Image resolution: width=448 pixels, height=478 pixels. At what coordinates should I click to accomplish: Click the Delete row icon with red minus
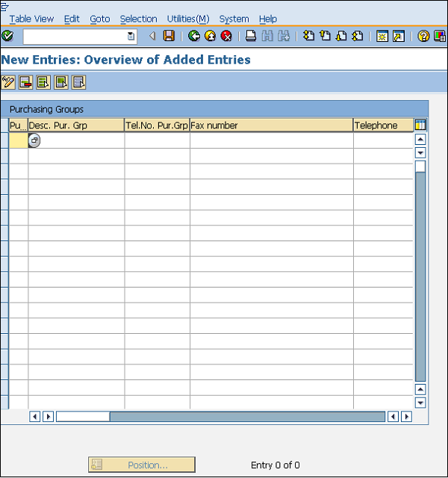click(x=25, y=82)
